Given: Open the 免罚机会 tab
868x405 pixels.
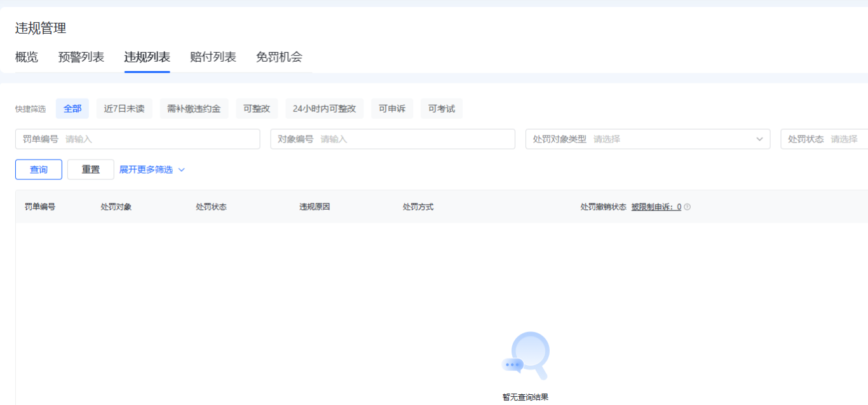Looking at the screenshot, I should pos(279,57).
